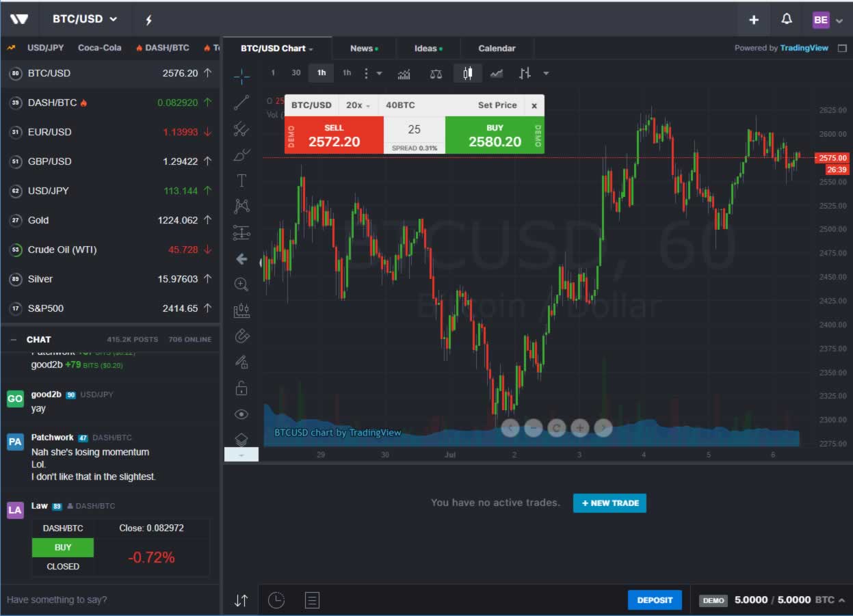Open the Indicators panel icon
Image resolution: width=853 pixels, height=616 pixels.
click(404, 73)
